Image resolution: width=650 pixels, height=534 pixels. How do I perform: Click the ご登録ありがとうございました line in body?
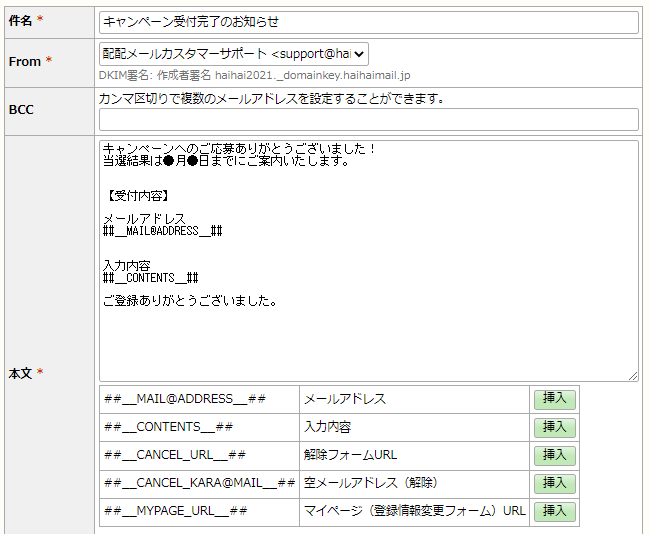click(190, 301)
